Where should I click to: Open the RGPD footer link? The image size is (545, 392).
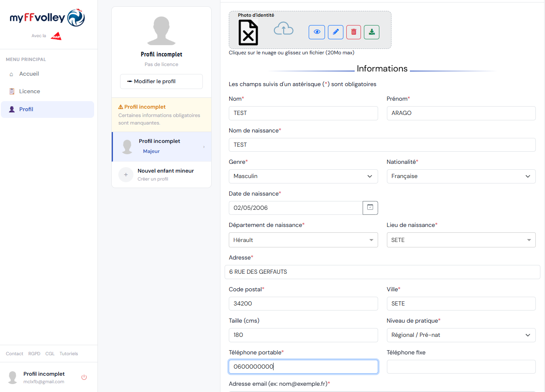[x=34, y=354]
